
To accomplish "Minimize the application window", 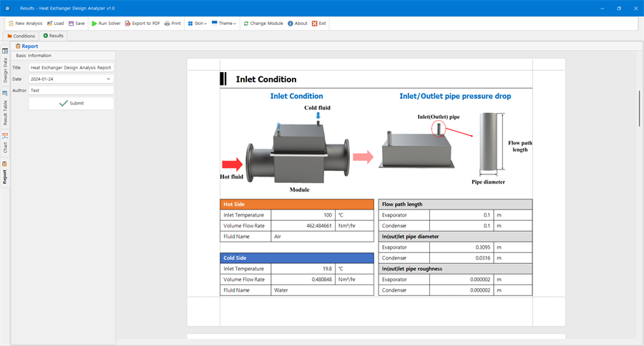I will point(602,8).
